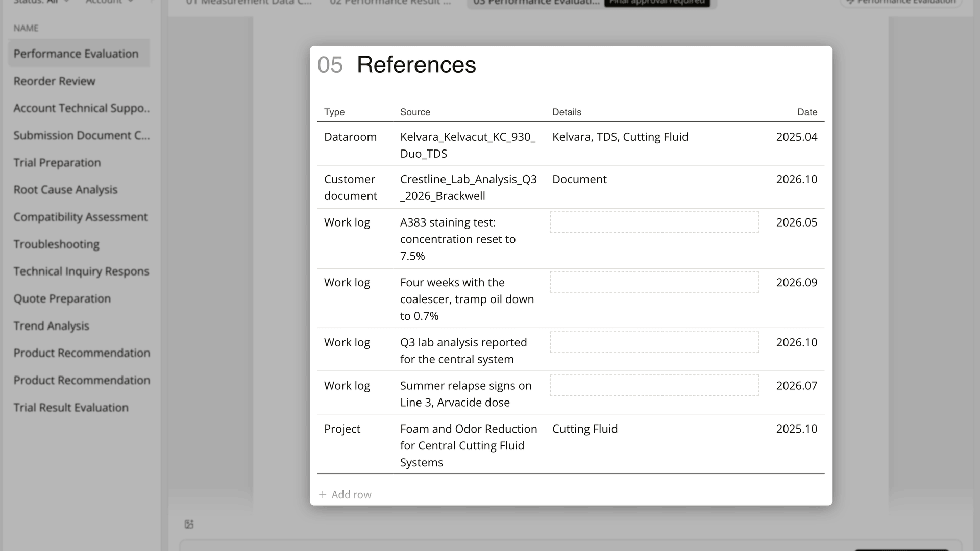Click the empty Details field for Summer relapse signs
The width and height of the screenshot is (980, 551).
tap(654, 385)
